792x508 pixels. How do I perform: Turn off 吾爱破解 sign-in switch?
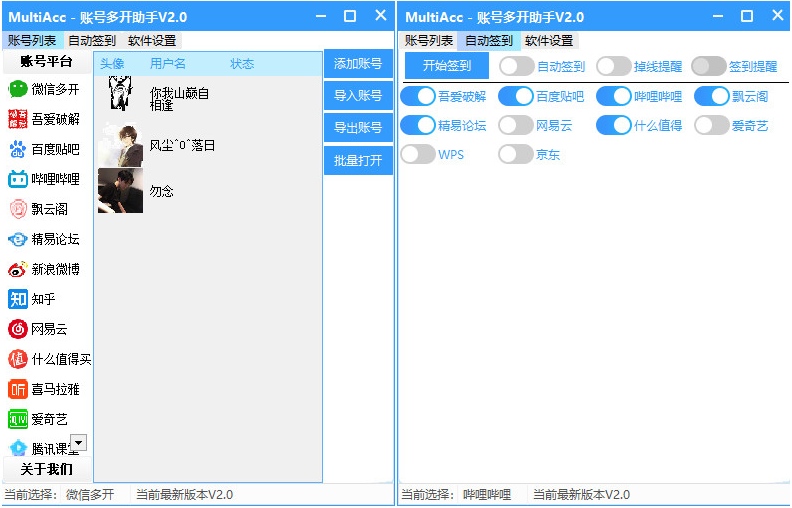click(418, 96)
